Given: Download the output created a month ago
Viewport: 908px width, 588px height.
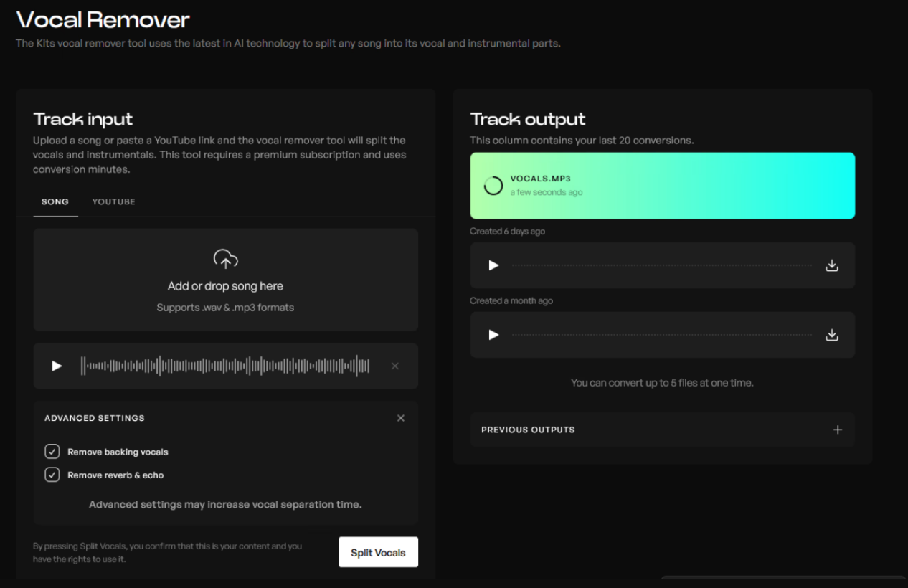Looking at the screenshot, I should point(832,335).
